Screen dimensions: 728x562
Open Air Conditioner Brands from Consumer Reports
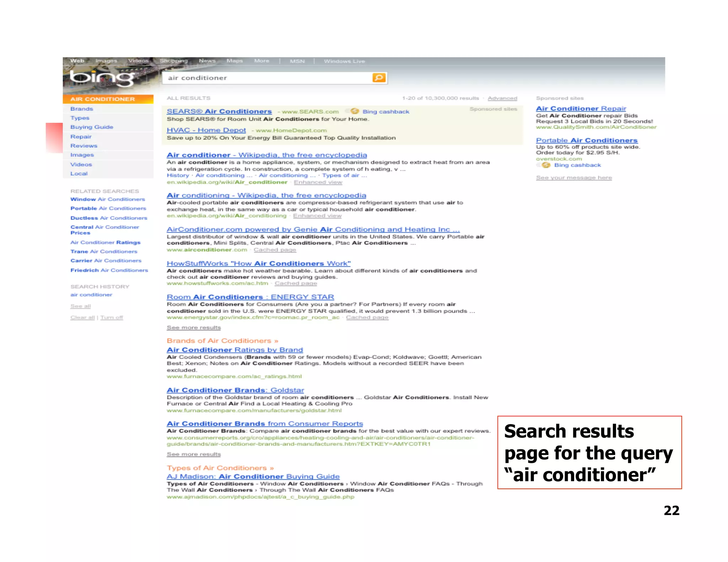coord(265,424)
